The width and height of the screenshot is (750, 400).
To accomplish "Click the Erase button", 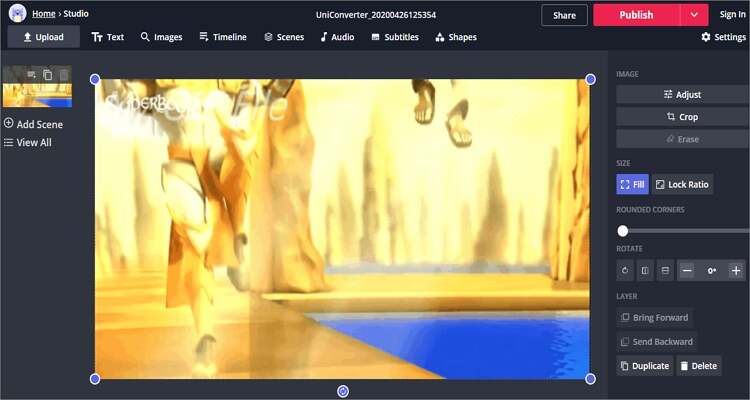I will [x=683, y=139].
